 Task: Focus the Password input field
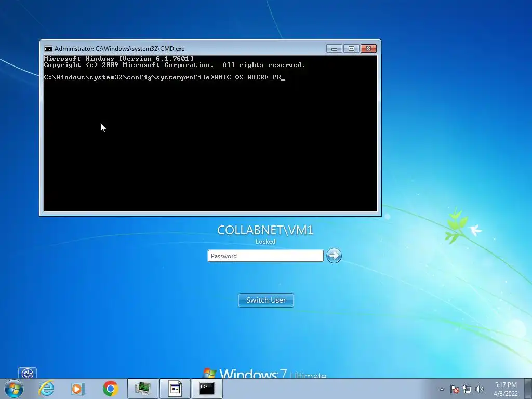pyautogui.click(x=265, y=256)
